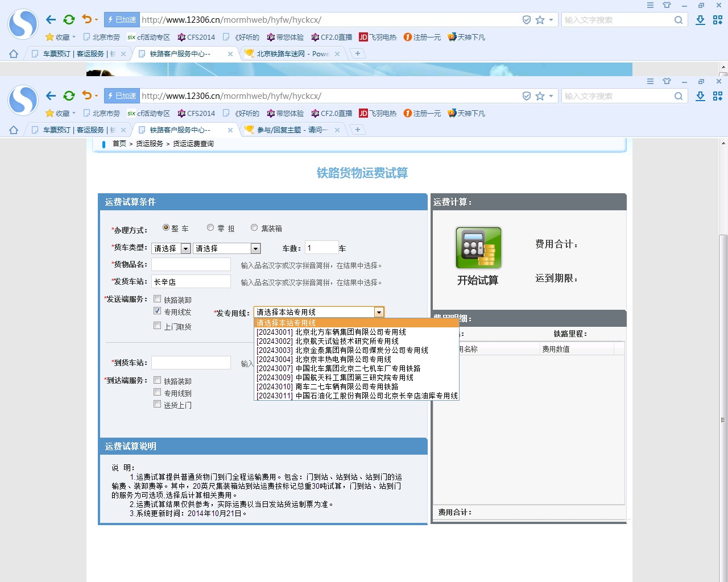Open star dropdown arrow in front window address bar
The width and height of the screenshot is (728, 582).
click(551, 96)
